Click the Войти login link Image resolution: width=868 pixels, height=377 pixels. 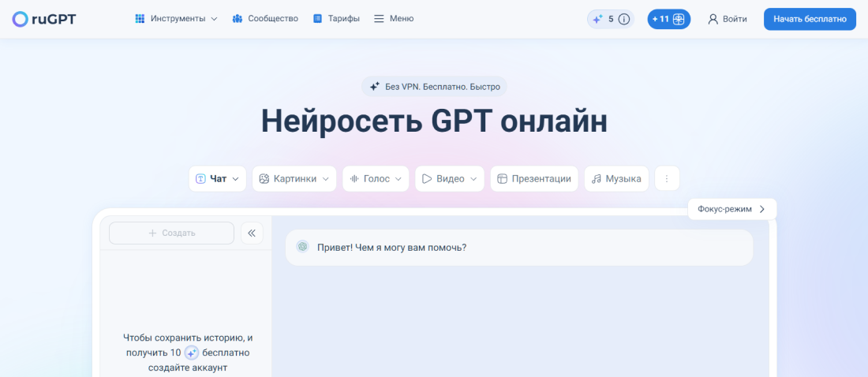pos(727,19)
